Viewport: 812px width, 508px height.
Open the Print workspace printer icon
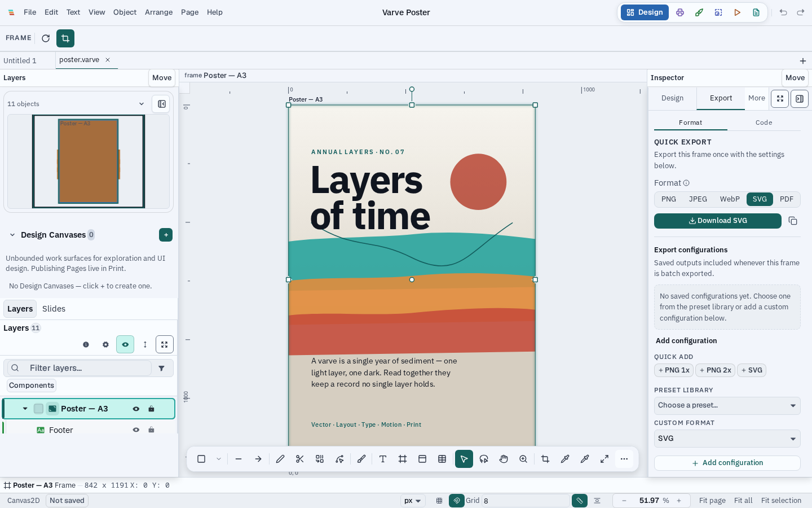click(680, 12)
